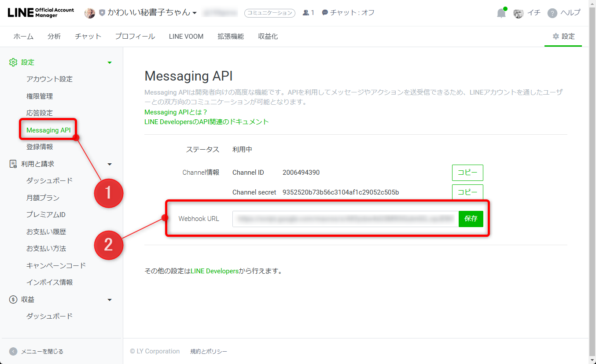Click the チャット:オフ chat bubble icon
596x364 pixels.
coord(324,13)
